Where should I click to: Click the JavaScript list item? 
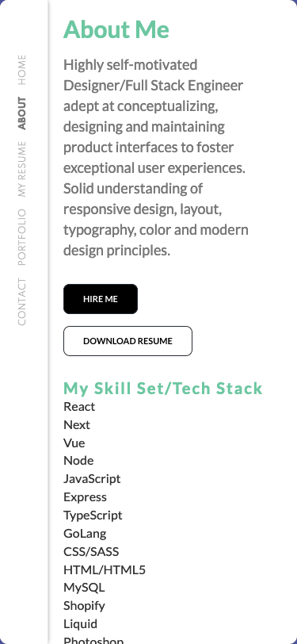click(x=92, y=479)
